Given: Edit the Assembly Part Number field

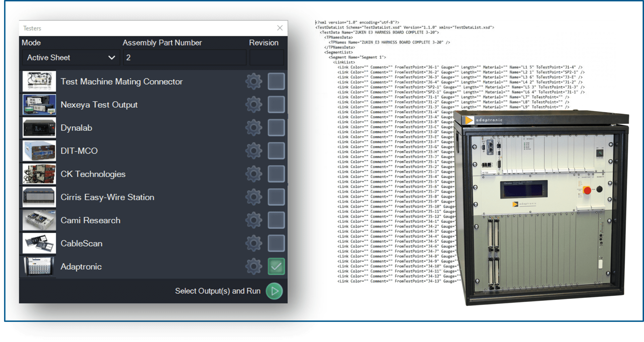Looking at the screenshot, I should click(184, 57).
